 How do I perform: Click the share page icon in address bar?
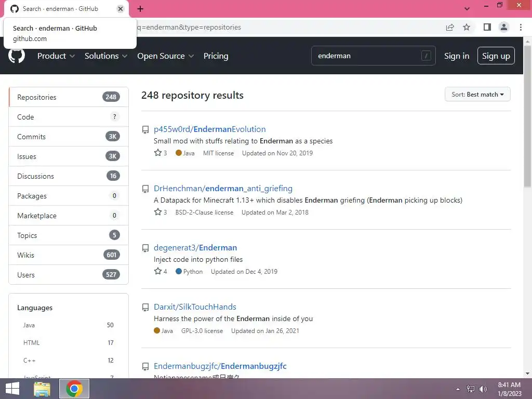[x=450, y=27]
